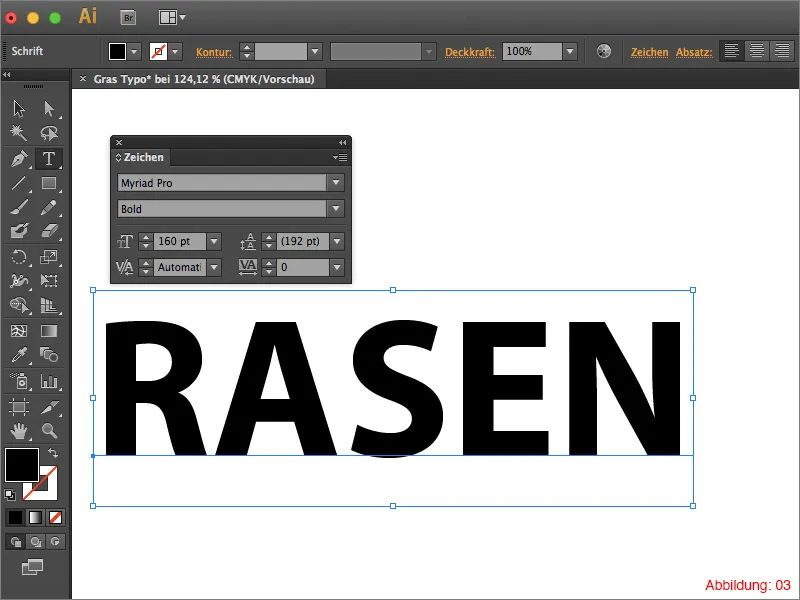Apply right text alignment

pos(781,50)
